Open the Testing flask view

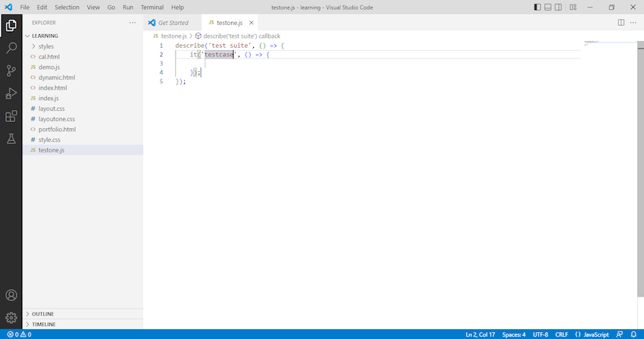pos(11,139)
